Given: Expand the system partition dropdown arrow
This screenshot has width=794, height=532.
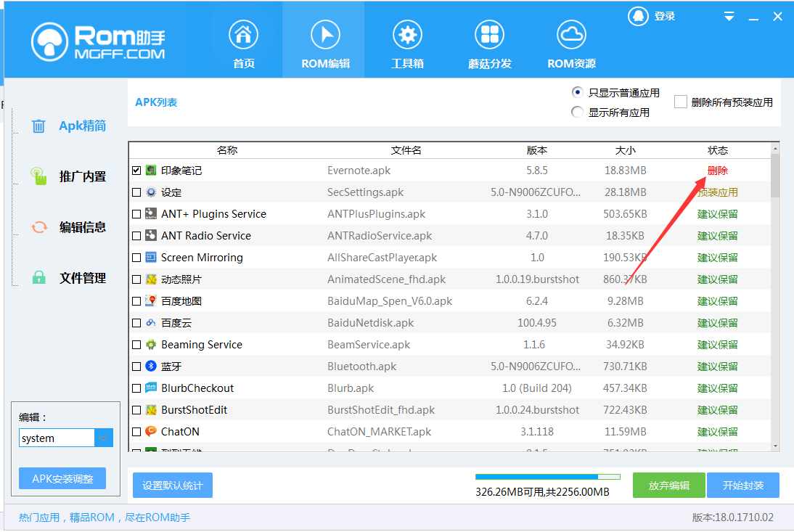Looking at the screenshot, I should click(x=103, y=438).
